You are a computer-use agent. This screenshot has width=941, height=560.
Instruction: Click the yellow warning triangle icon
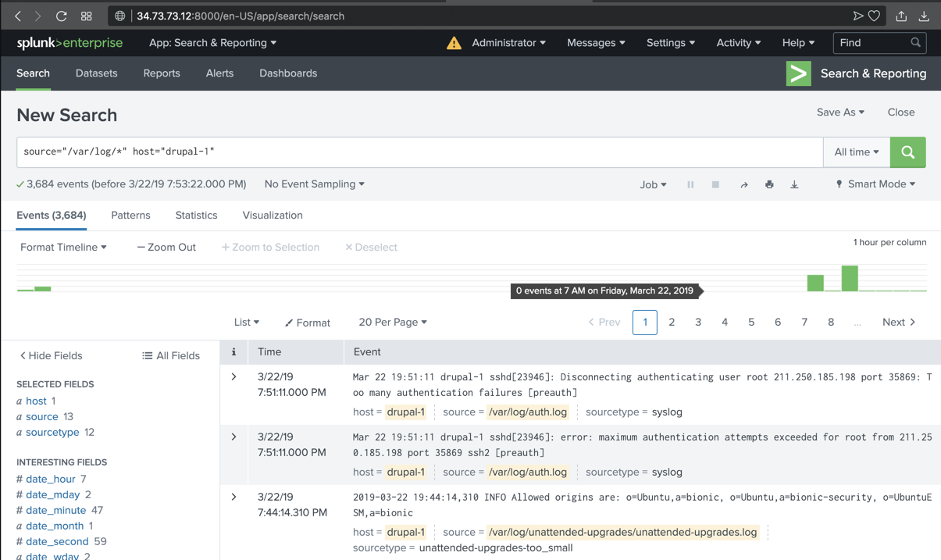454,44
